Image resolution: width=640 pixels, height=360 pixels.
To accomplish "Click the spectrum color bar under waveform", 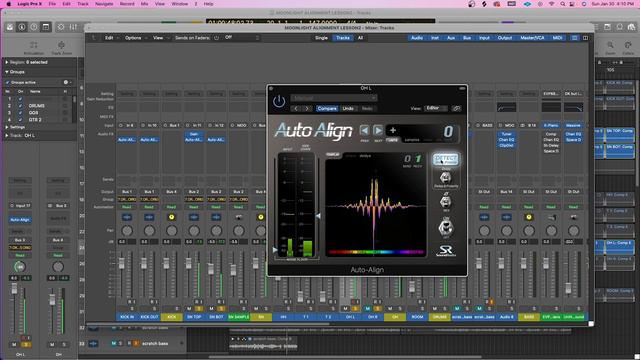I will [x=375, y=252].
